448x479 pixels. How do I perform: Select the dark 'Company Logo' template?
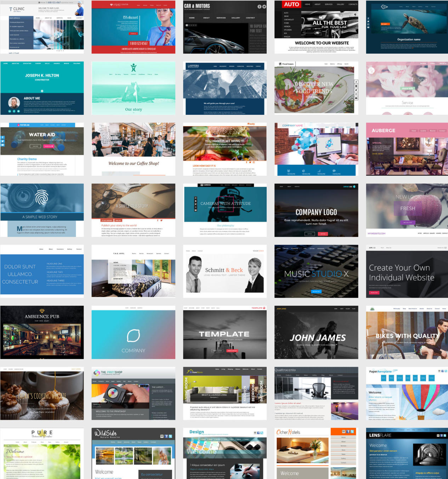[x=316, y=210]
